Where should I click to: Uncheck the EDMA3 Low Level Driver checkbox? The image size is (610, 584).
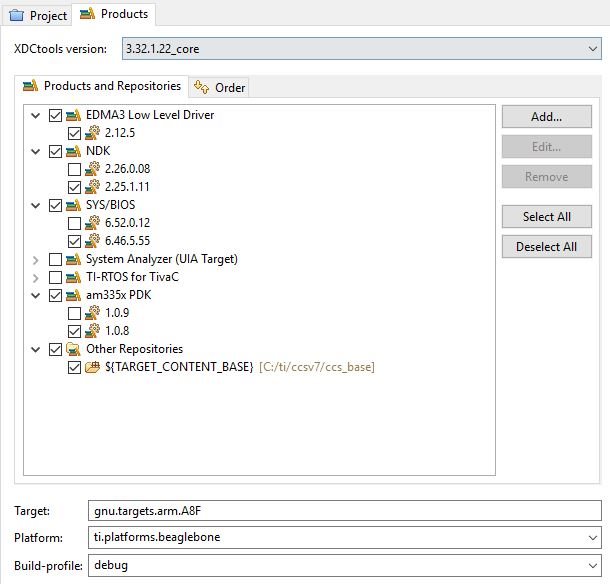pos(55,116)
